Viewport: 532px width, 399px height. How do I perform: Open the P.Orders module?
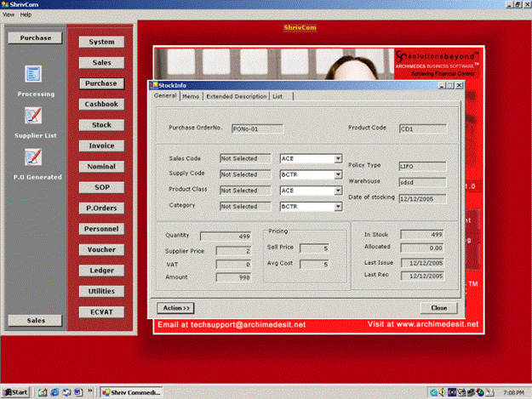101,208
